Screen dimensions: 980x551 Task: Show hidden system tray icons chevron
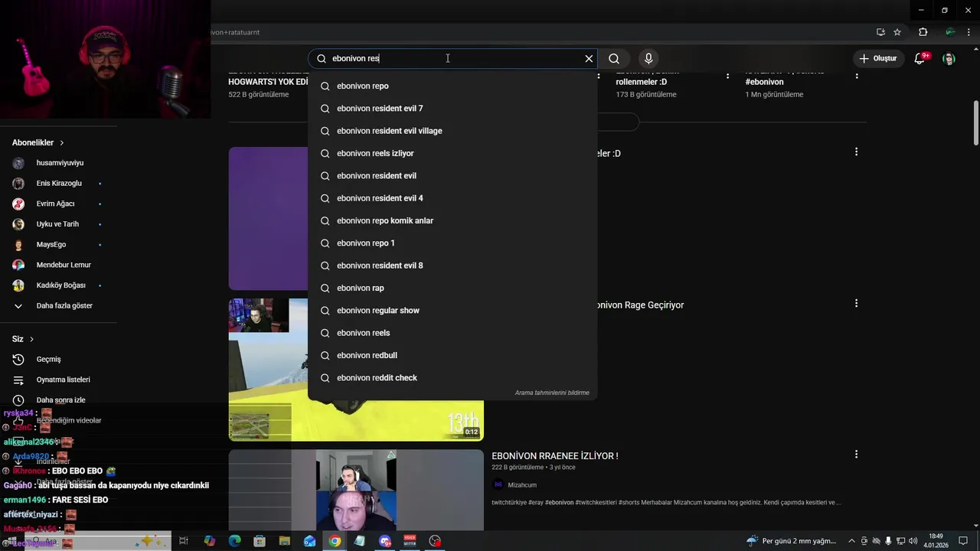point(851,541)
